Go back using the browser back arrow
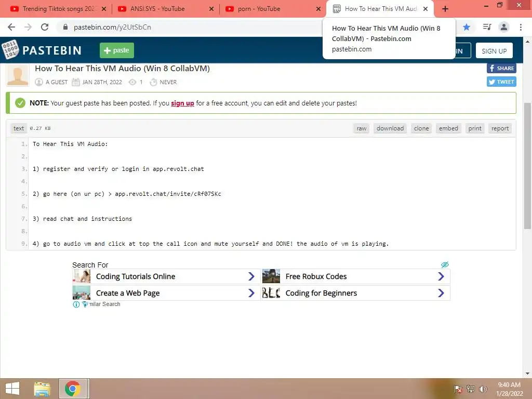 coord(11,27)
